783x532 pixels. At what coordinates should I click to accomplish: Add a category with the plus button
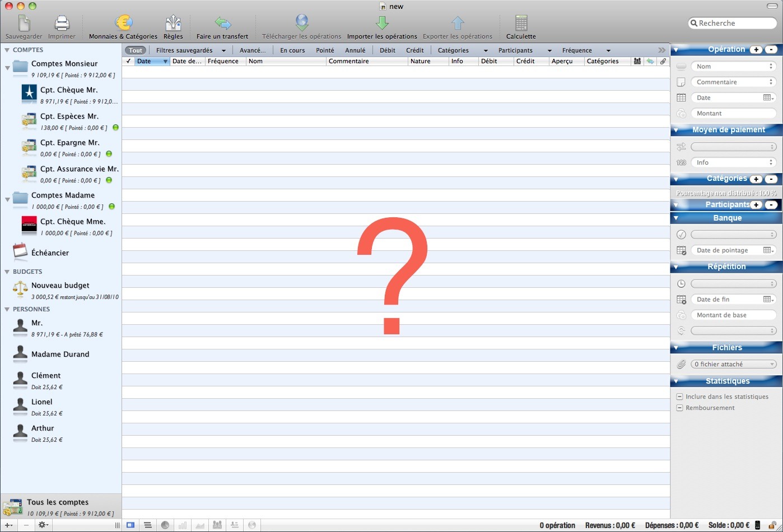tap(756, 179)
